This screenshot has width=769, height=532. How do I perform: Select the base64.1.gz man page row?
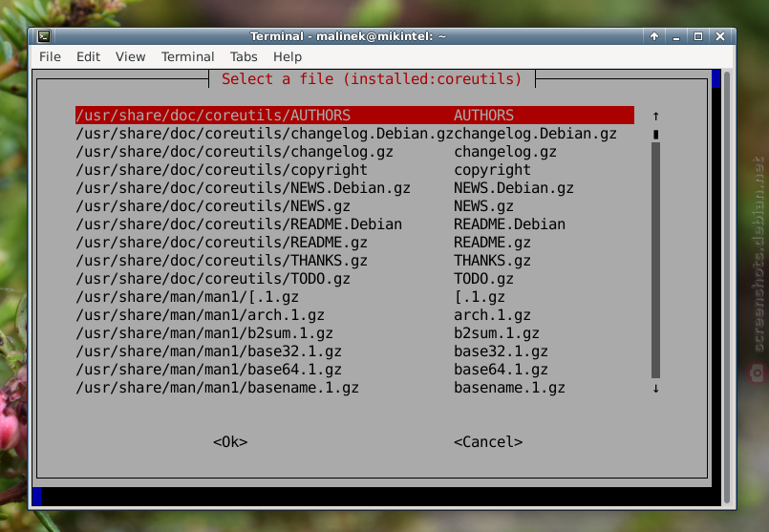tap(354, 370)
